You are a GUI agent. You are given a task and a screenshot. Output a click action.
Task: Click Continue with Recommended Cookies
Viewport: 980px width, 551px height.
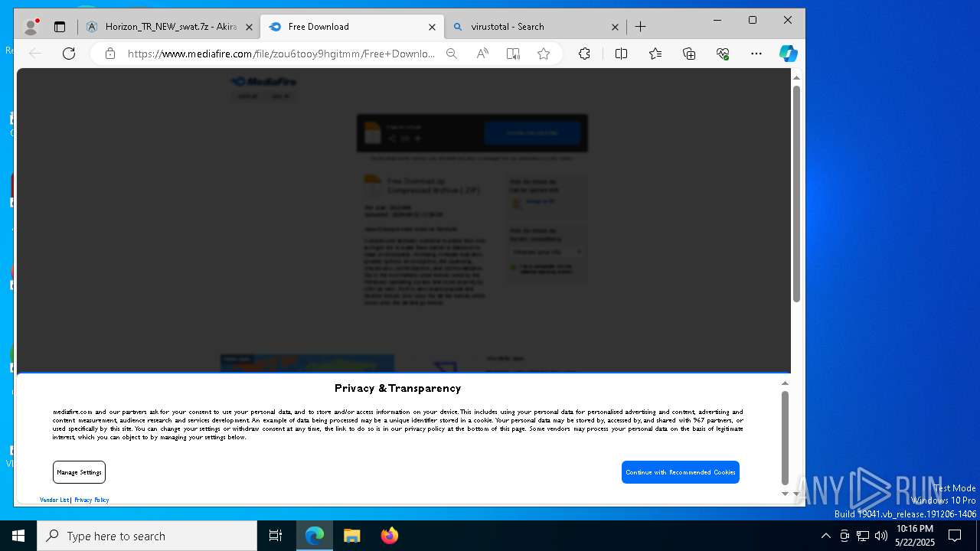[681, 472]
